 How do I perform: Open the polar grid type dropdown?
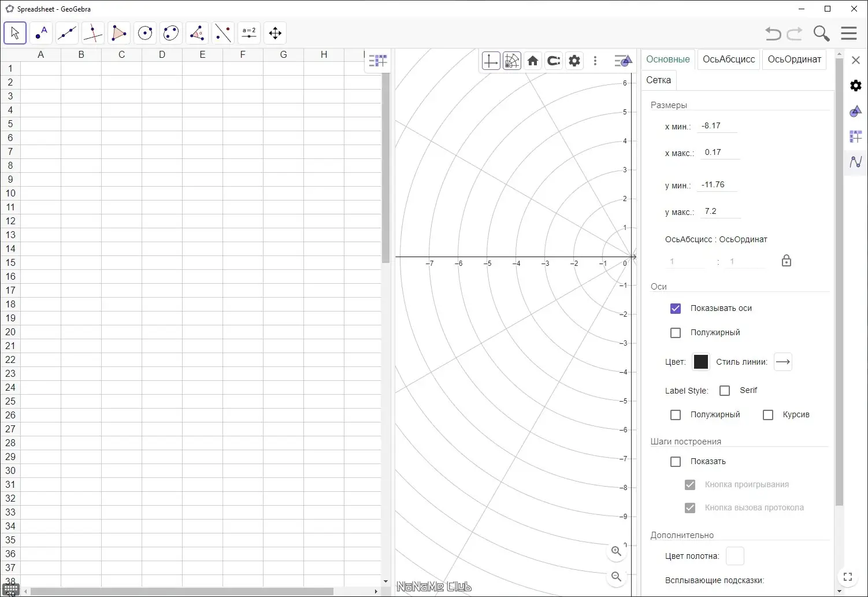[512, 61]
